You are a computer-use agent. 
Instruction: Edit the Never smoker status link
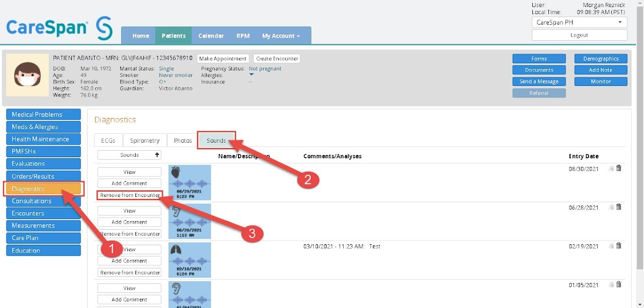click(x=176, y=75)
